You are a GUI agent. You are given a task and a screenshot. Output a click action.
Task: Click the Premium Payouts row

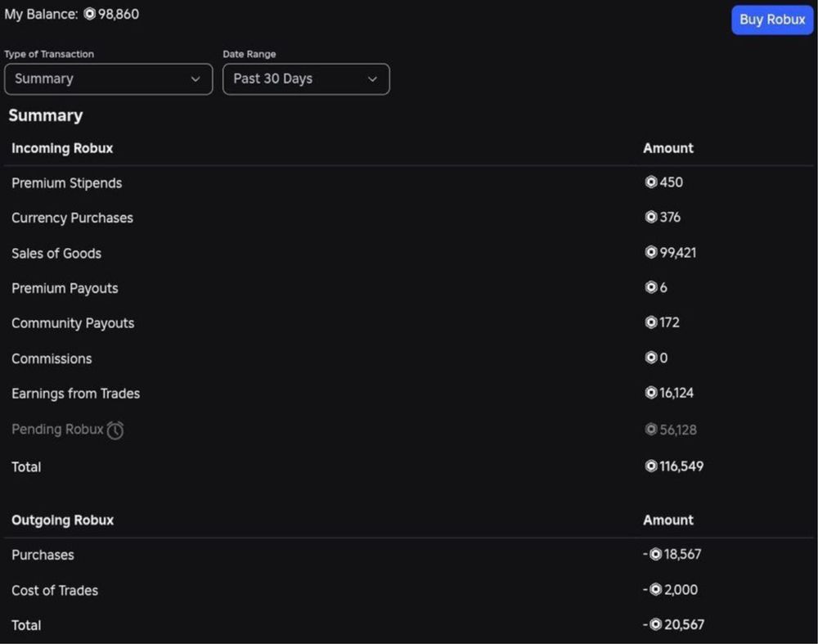click(408, 288)
